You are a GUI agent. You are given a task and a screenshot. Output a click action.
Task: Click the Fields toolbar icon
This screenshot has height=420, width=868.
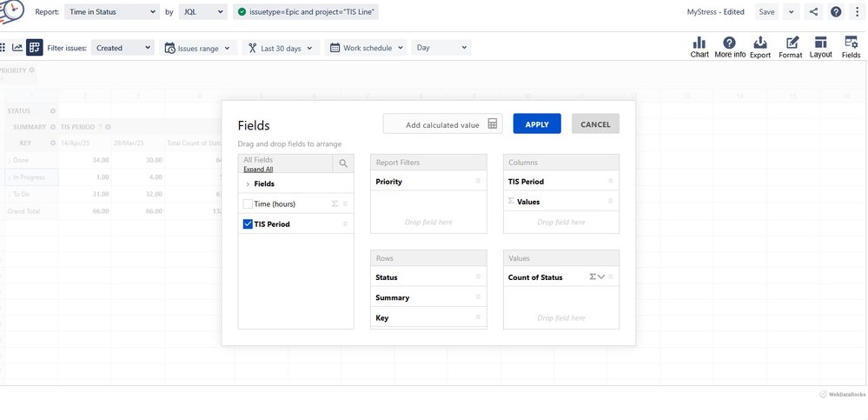tap(851, 47)
